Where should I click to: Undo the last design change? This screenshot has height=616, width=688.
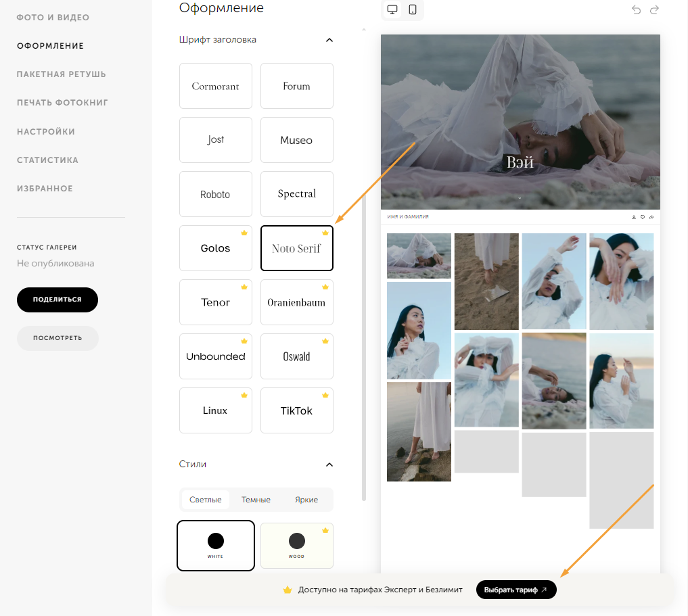point(636,9)
